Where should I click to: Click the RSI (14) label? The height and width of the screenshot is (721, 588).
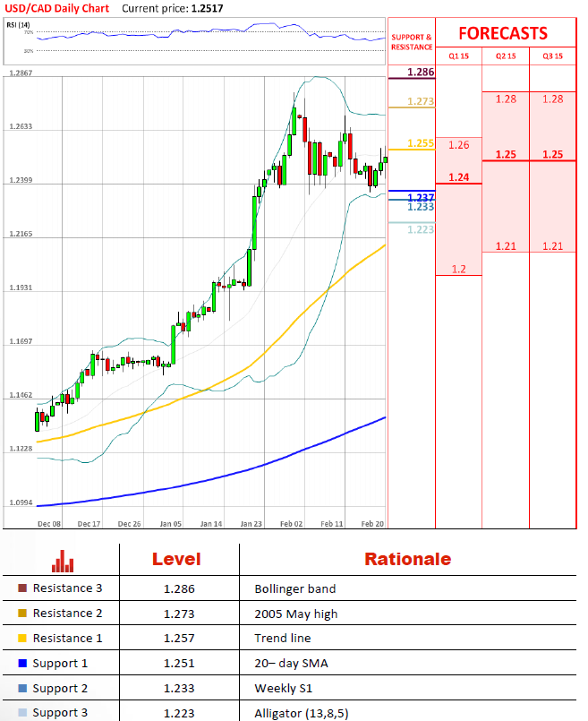(19, 25)
